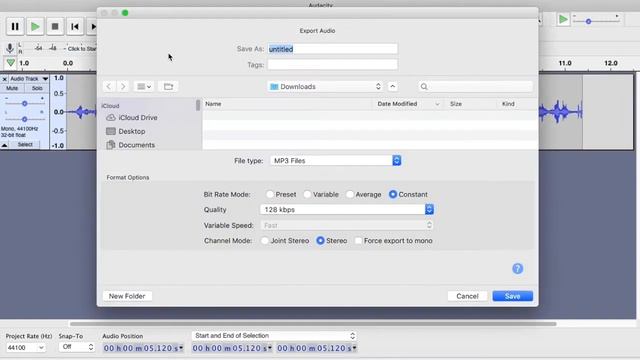640x360 pixels.
Task: Click the Audio Position time field
Action: coord(143,348)
